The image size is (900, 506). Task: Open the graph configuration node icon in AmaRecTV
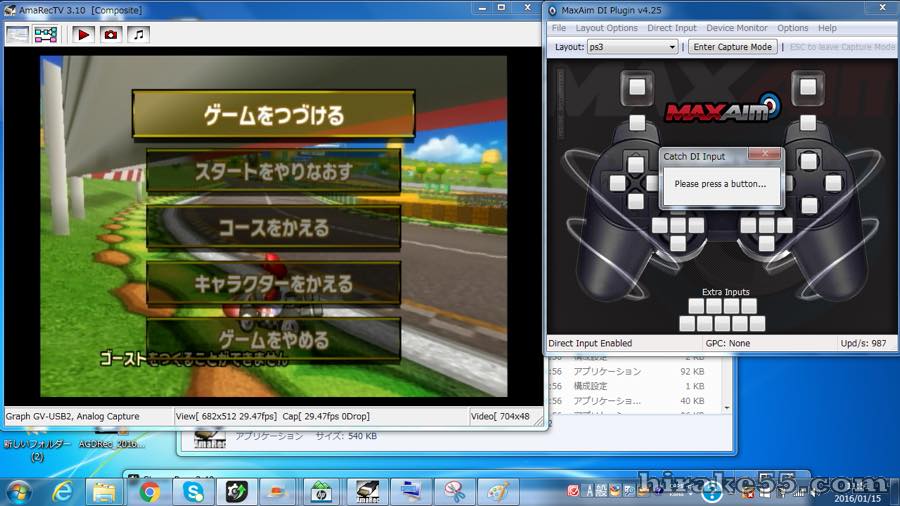point(45,35)
